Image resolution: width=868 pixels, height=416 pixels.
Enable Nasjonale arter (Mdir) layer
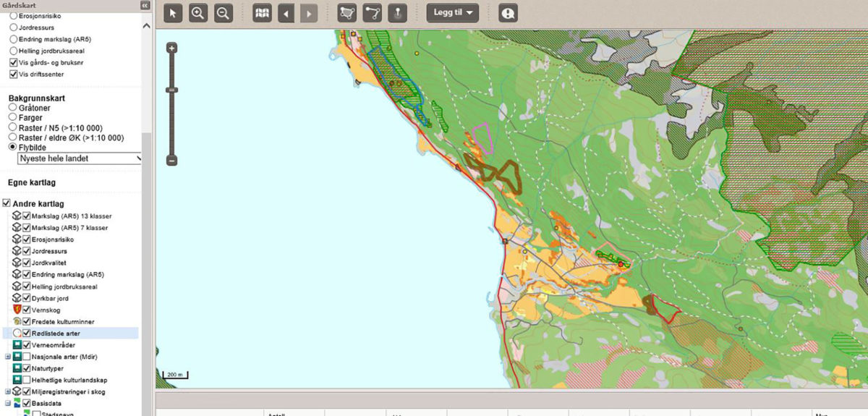click(26, 357)
